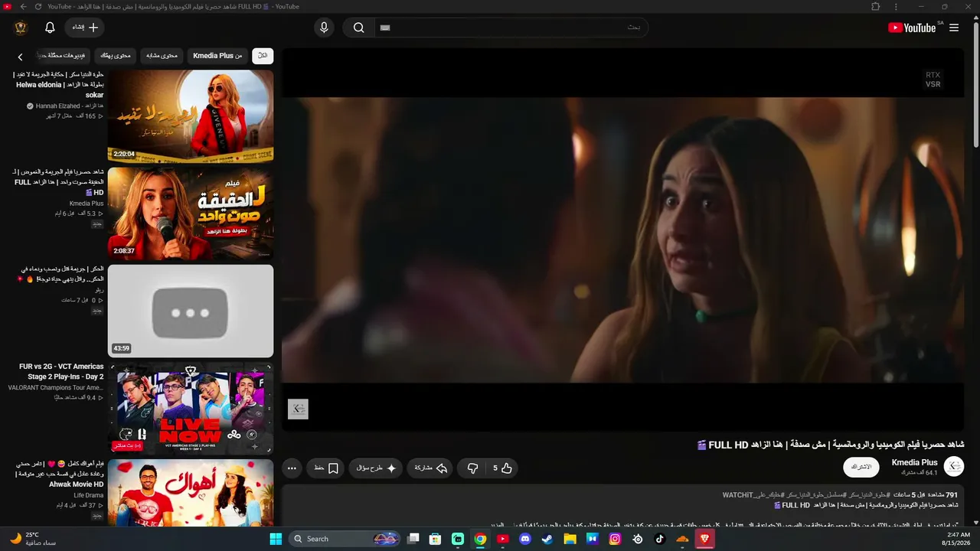Click the Ask (طرح سؤال) button
This screenshot has height=551, width=980.
click(376, 468)
